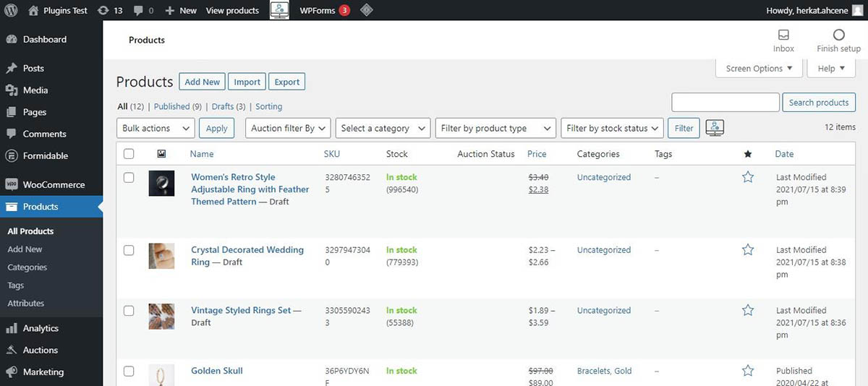The width and height of the screenshot is (868, 386).
Task: Tick the Golden Skull product checkbox
Action: (x=129, y=372)
